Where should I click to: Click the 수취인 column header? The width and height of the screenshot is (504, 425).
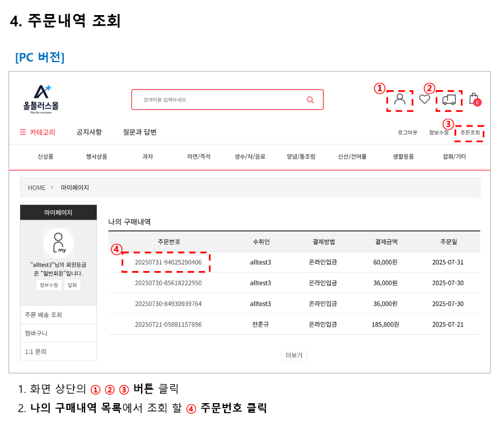coord(261,242)
